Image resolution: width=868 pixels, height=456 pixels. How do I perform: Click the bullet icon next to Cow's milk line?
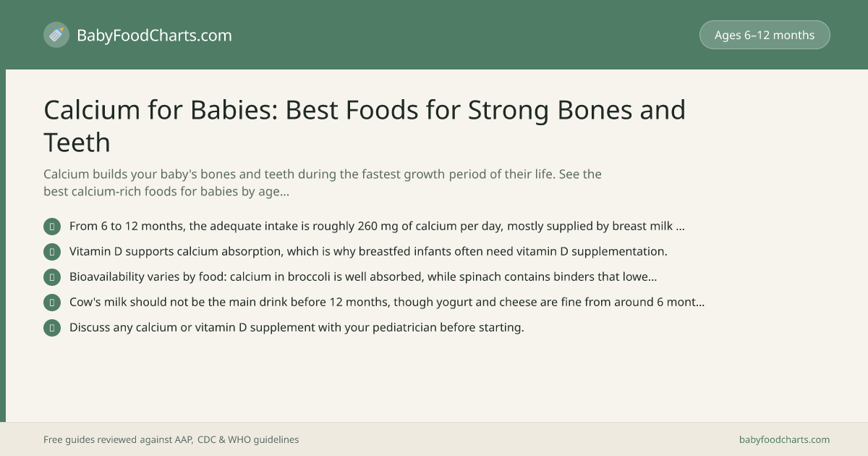(52, 303)
